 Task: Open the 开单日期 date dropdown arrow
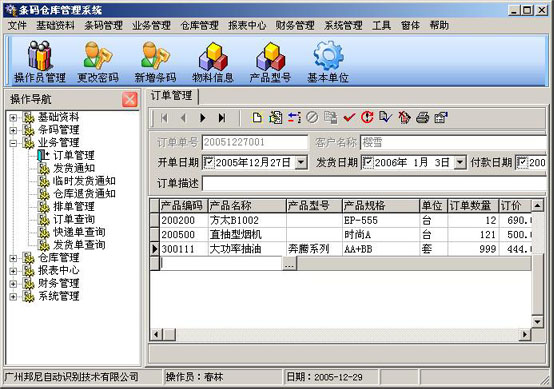coord(301,163)
